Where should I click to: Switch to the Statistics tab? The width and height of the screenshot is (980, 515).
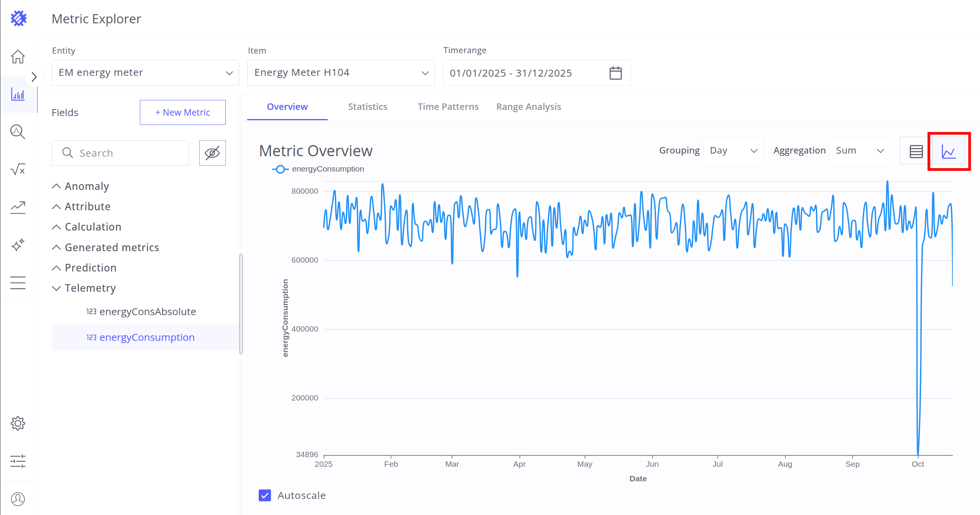(x=367, y=107)
